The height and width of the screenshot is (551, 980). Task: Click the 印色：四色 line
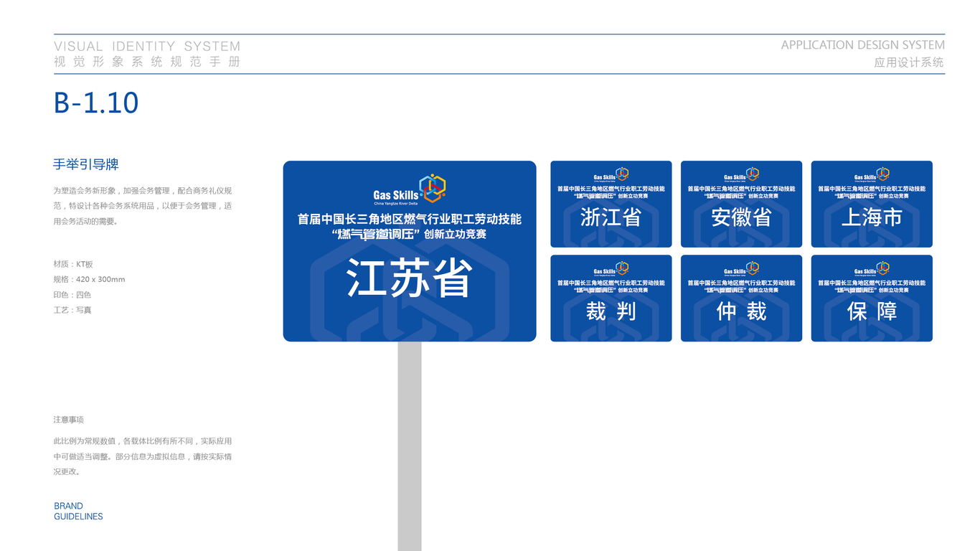72,295
